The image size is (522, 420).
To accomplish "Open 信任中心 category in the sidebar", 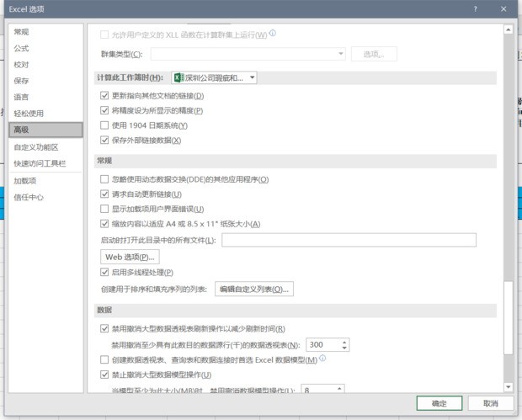I will pyautogui.click(x=29, y=197).
